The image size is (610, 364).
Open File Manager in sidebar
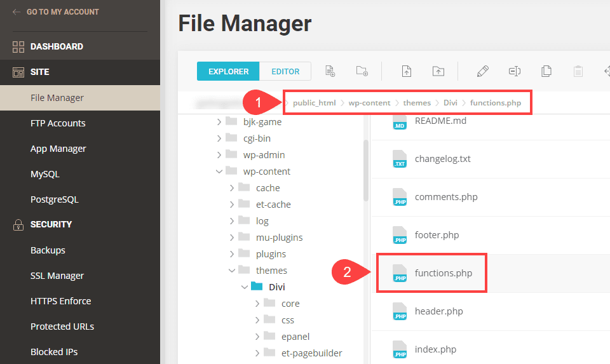click(x=80, y=98)
